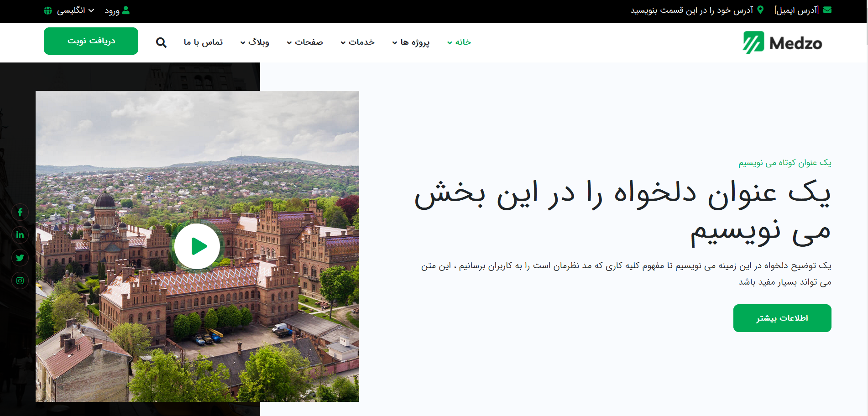The image size is (868, 416).
Task: Open the Instagram social icon
Action: tap(20, 281)
